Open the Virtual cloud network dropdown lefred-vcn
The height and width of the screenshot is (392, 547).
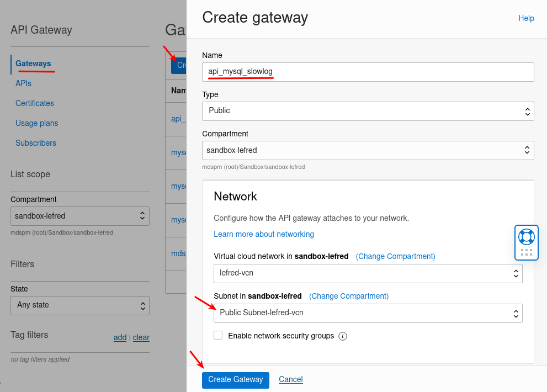367,273
